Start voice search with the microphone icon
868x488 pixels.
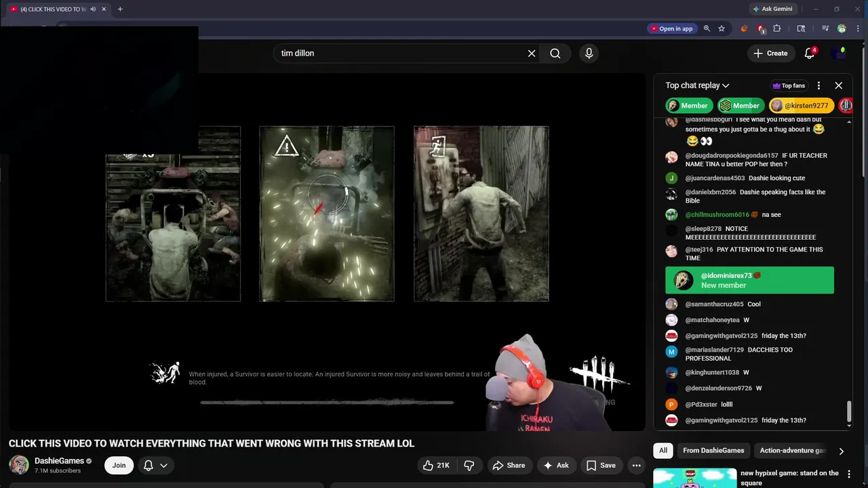coord(589,54)
